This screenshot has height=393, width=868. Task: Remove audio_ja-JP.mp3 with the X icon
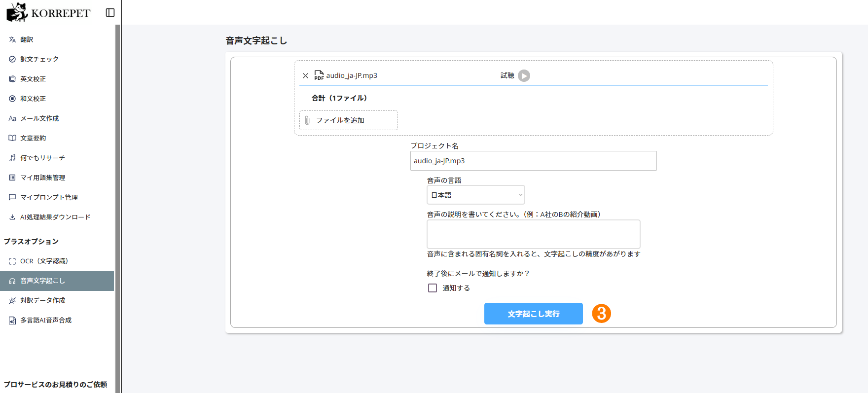[x=305, y=75]
